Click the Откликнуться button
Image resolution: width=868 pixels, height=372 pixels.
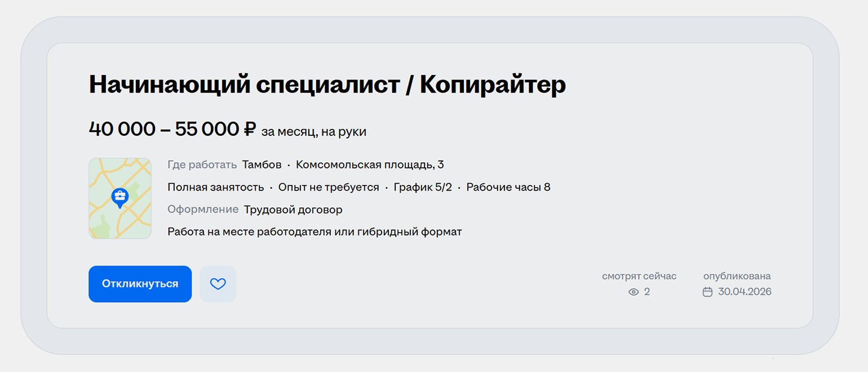(x=140, y=284)
